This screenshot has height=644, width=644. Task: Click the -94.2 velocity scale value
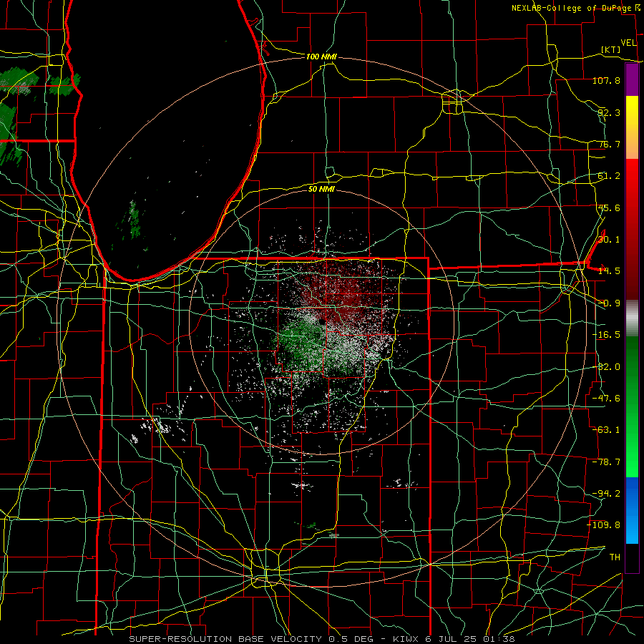(606, 493)
